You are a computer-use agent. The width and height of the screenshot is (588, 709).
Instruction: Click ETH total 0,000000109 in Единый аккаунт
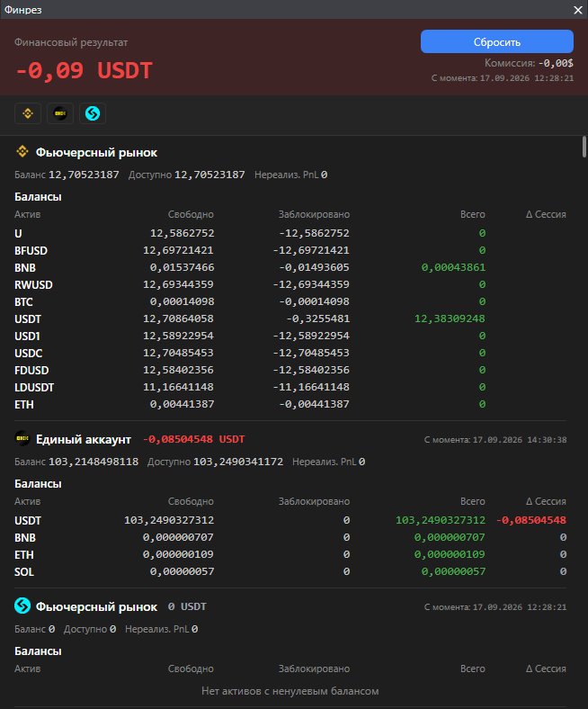click(x=450, y=555)
